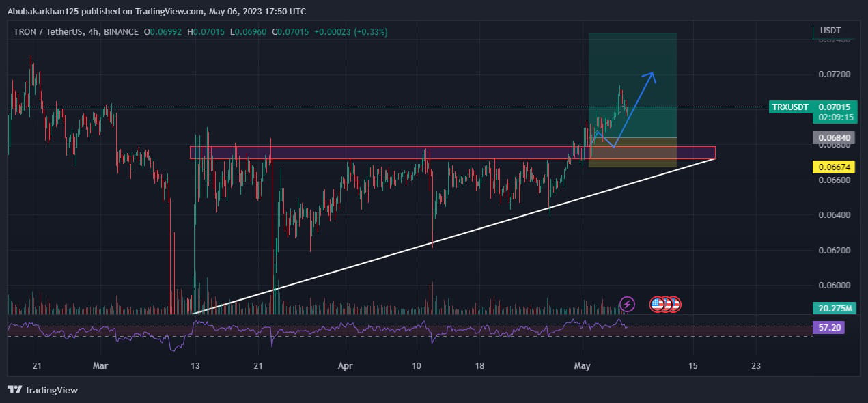The width and height of the screenshot is (868, 403).
Task: Click the gray 0.06840 price level label
Action: 835,137
